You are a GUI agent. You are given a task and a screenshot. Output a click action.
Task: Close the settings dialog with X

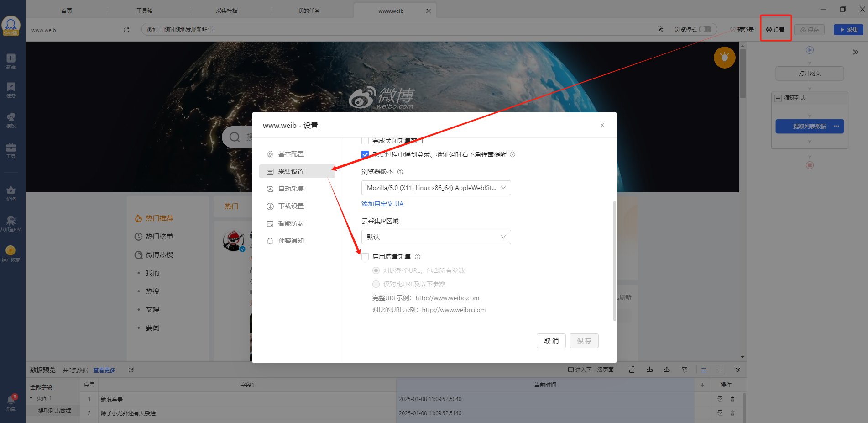click(602, 125)
